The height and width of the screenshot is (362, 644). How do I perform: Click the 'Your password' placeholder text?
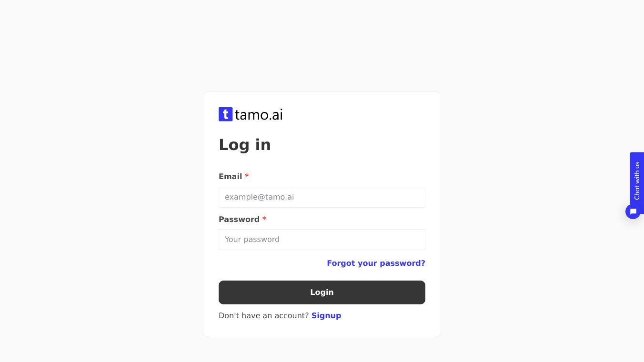(x=252, y=240)
